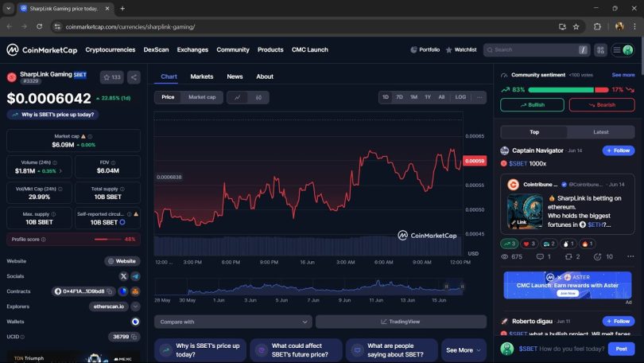Open the browser extensions puzzle icon
This screenshot has height=363, width=644.
click(597, 27)
